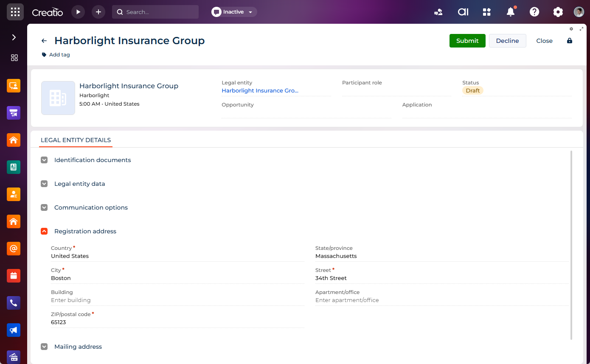Select the LEGAL ENTITY DETAILS tab
The width and height of the screenshot is (590, 364).
point(76,140)
